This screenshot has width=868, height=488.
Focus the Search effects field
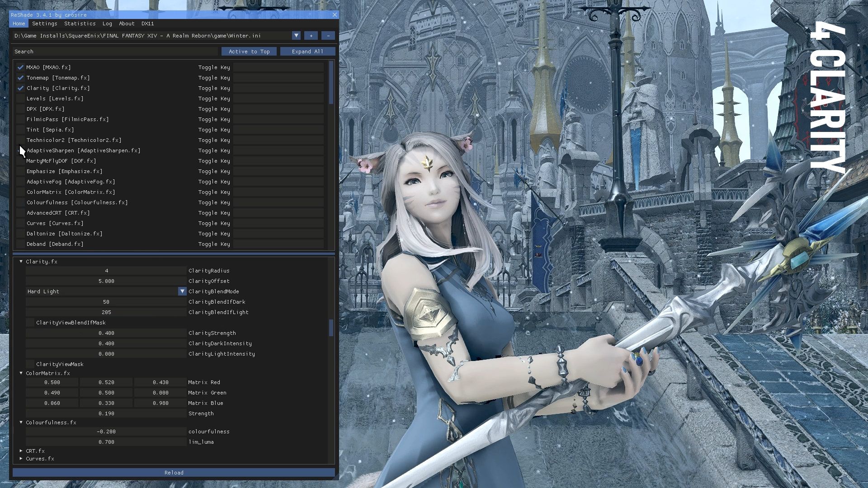[115, 52]
